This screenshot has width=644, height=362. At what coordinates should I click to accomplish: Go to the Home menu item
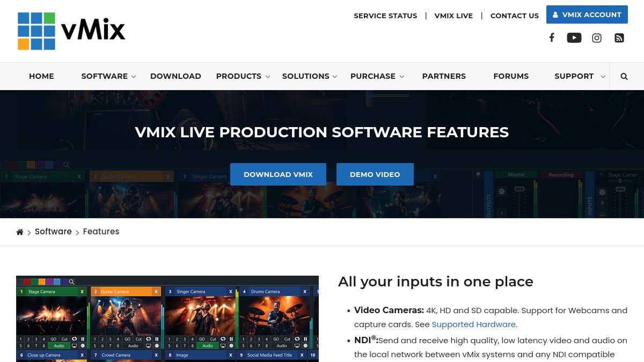(x=41, y=76)
